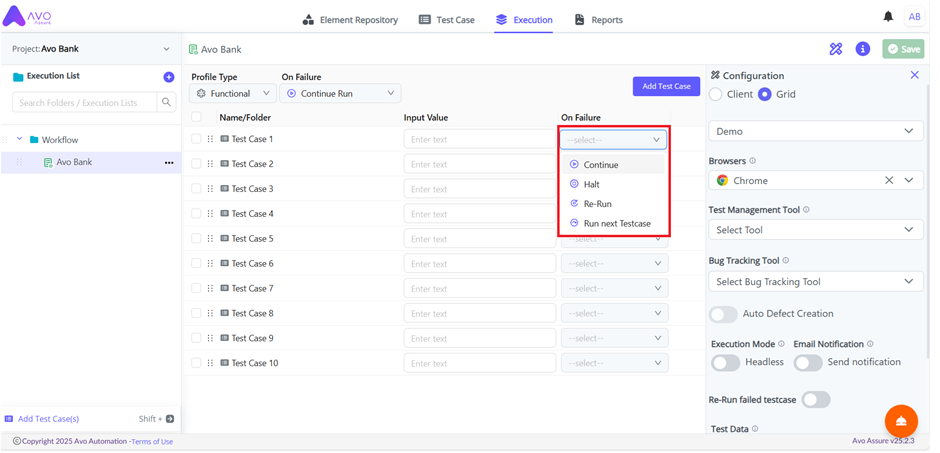Expand the Select Bug Tracking Tool dropdown
Image resolution: width=940 pixels, height=453 pixels.
coord(814,282)
